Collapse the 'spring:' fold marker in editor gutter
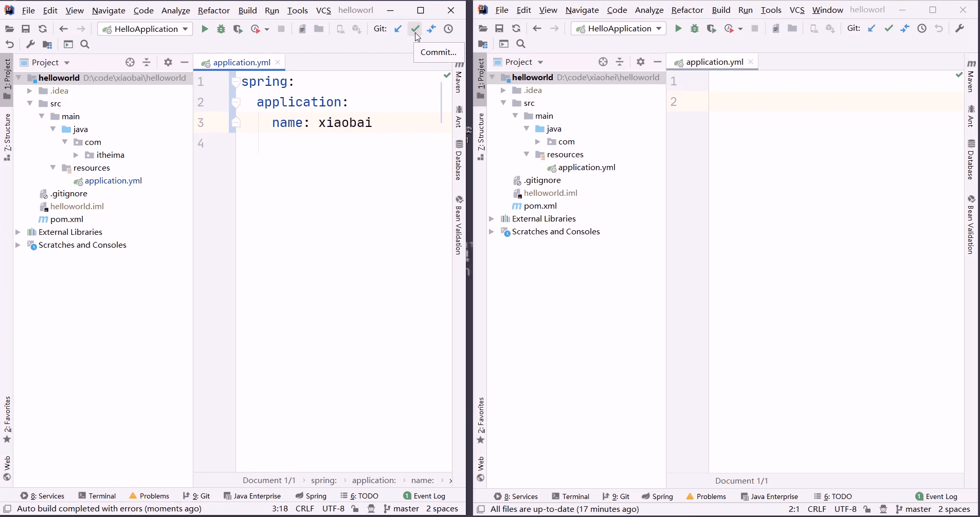This screenshot has width=980, height=517. tap(235, 82)
